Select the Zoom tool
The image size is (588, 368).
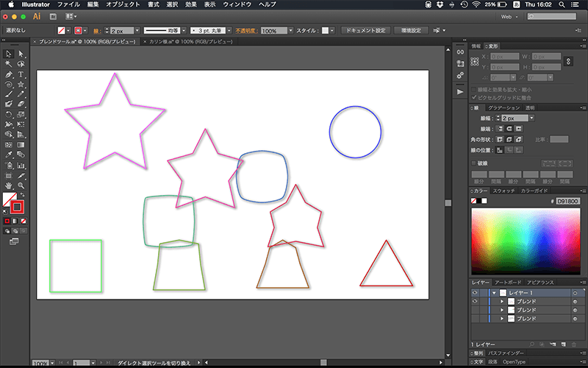click(x=21, y=185)
